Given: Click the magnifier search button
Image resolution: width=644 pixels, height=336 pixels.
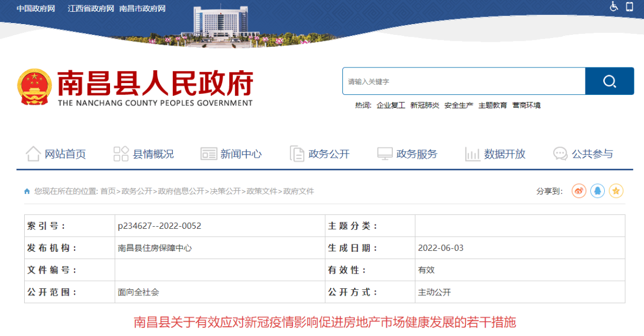Looking at the screenshot, I should click(609, 81).
